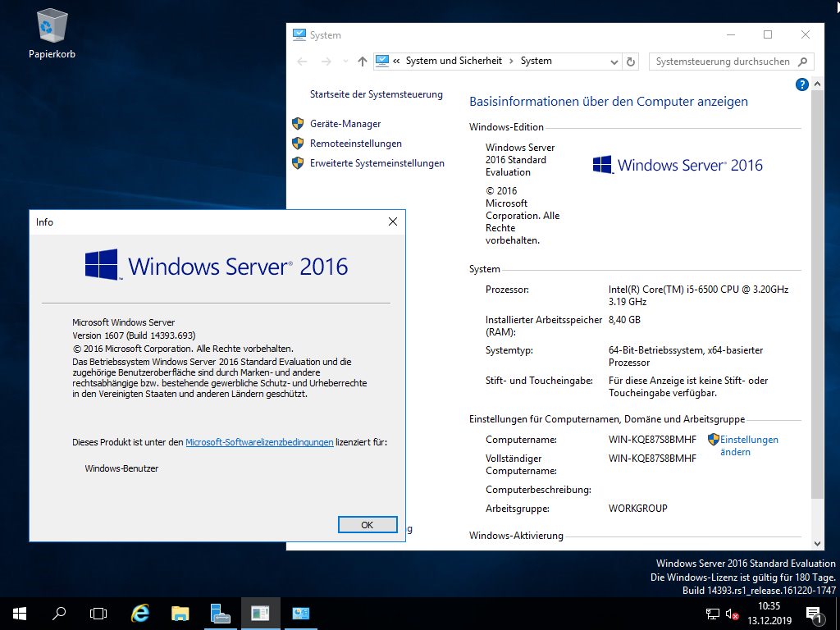Show the taskbar clock and calendar
The height and width of the screenshot is (630, 840).
769,614
